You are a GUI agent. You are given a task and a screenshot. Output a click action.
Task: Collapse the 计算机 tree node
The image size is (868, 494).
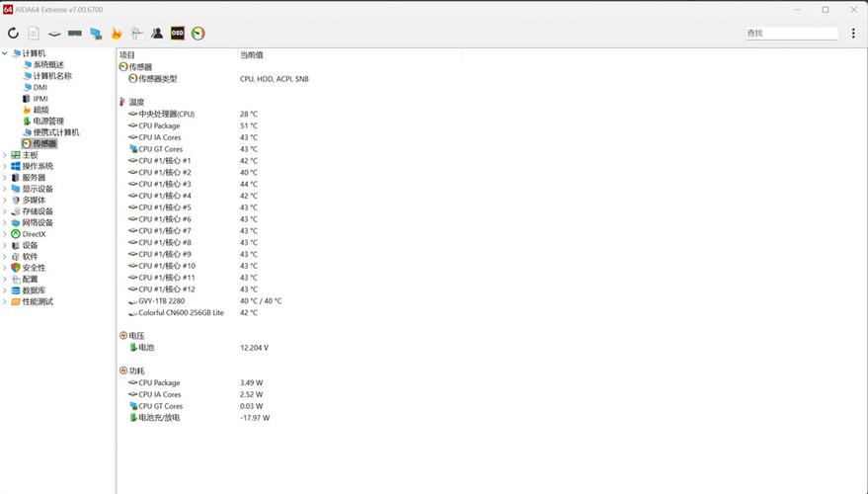5,53
